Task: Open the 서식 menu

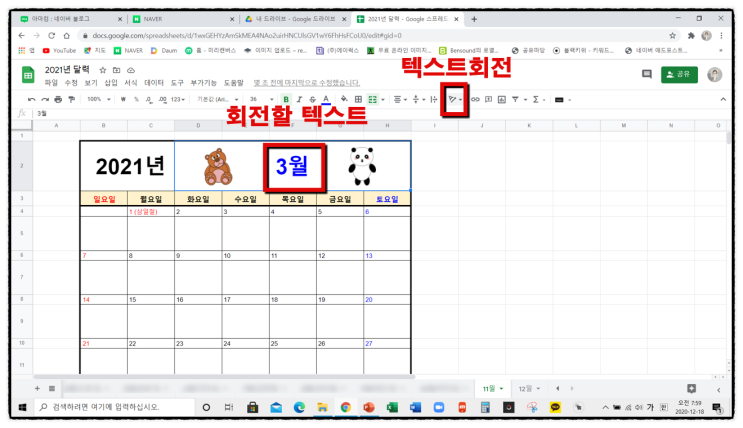Action: (x=131, y=83)
